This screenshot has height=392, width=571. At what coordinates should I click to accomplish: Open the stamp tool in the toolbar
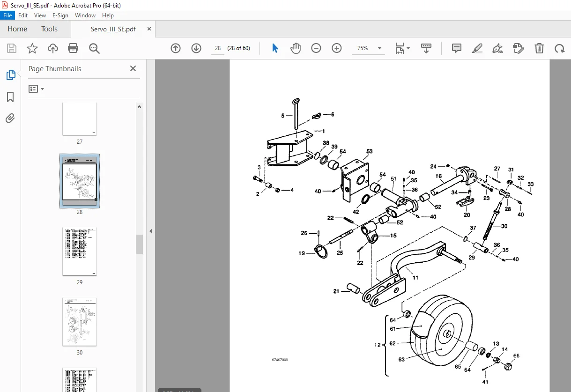tap(519, 48)
